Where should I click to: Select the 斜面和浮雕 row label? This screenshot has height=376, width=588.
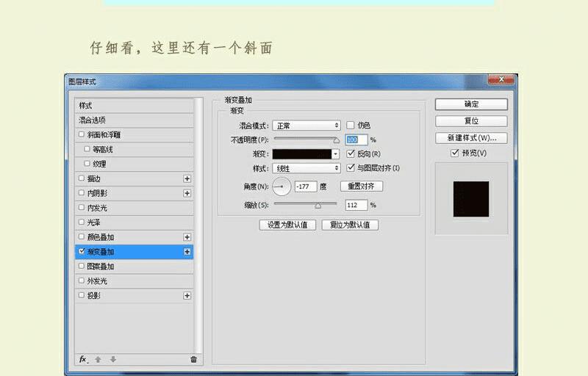[x=104, y=135]
